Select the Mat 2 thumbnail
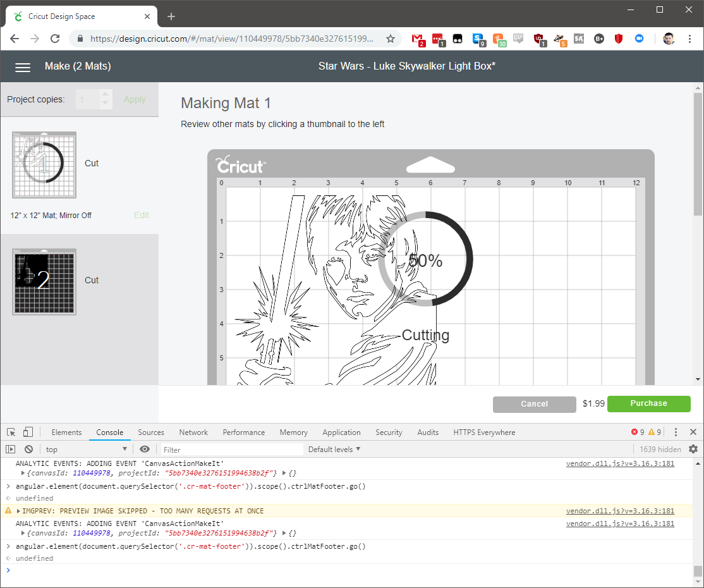The height and width of the screenshot is (588, 704). (x=44, y=281)
